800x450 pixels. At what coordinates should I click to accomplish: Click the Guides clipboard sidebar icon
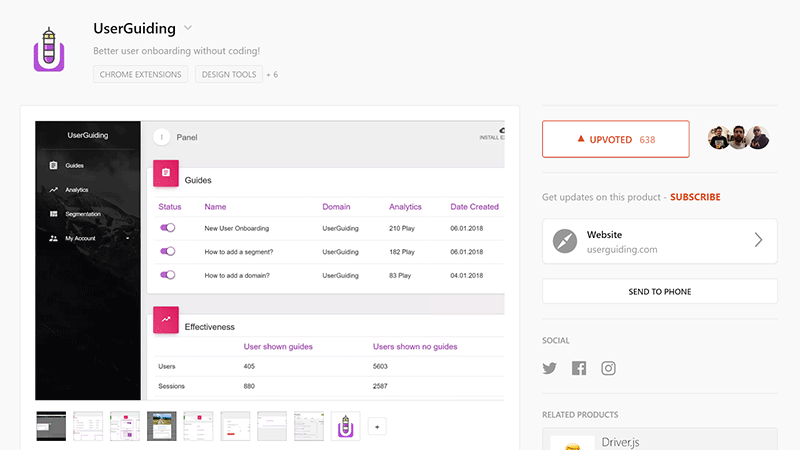pos(54,165)
